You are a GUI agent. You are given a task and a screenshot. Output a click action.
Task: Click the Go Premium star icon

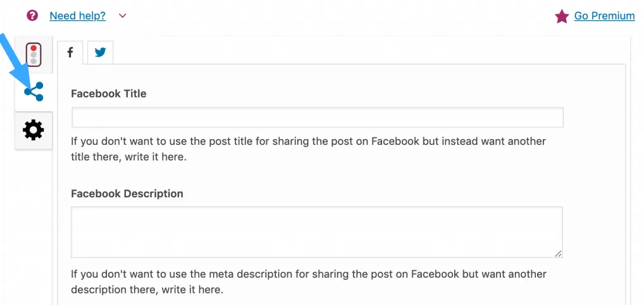(x=561, y=16)
